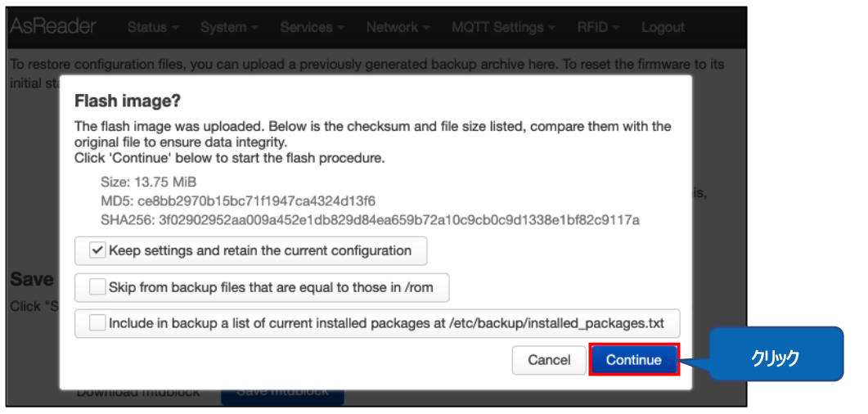Image resolution: width=868 pixels, height=414 pixels.
Task: Click the AsReader logo
Action: (52, 26)
